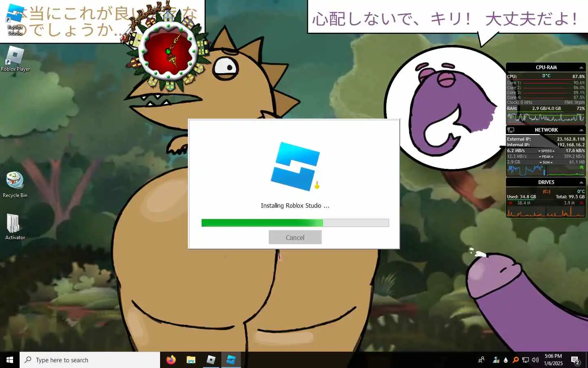Click the RAM usage bar 2.9 GB/4.0 GB
Screen dimensions: 588x368
[x=546, y=109]
